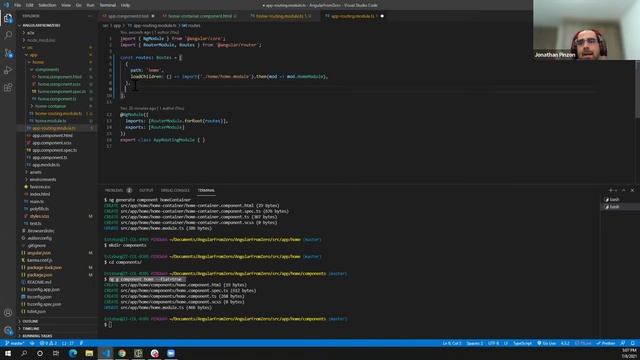
Task: Open styles.scss in explorer
Action: tap(40, 216)
